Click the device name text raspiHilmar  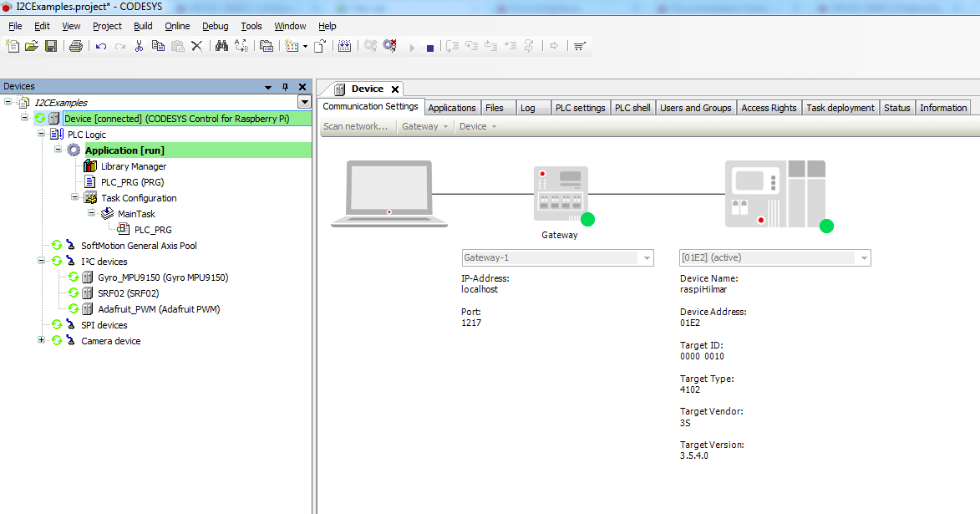[x=703, y=289]
